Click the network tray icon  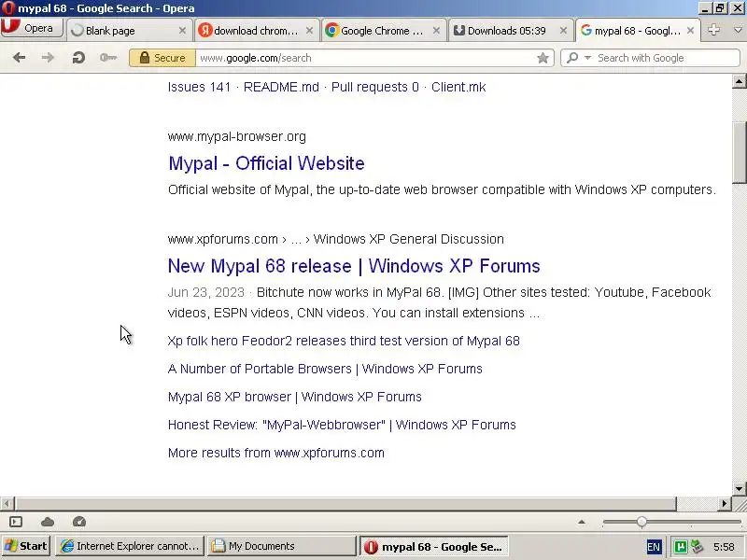pyautogui.click(x=698, y=547)
